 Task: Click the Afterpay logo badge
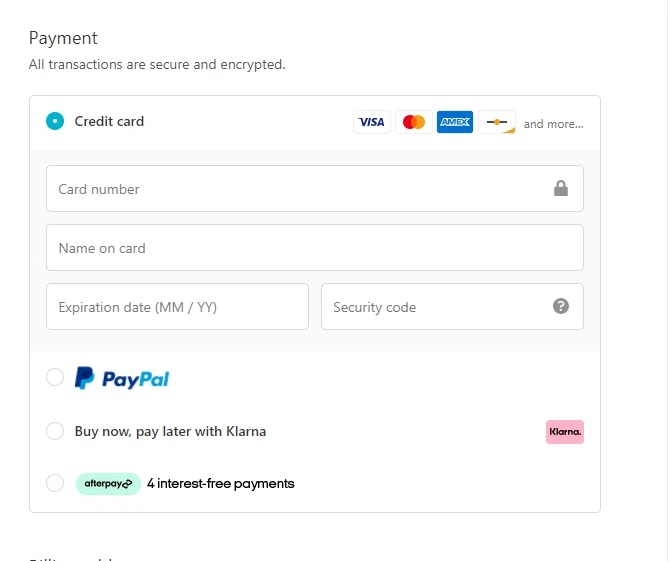[x=108, y=484]
